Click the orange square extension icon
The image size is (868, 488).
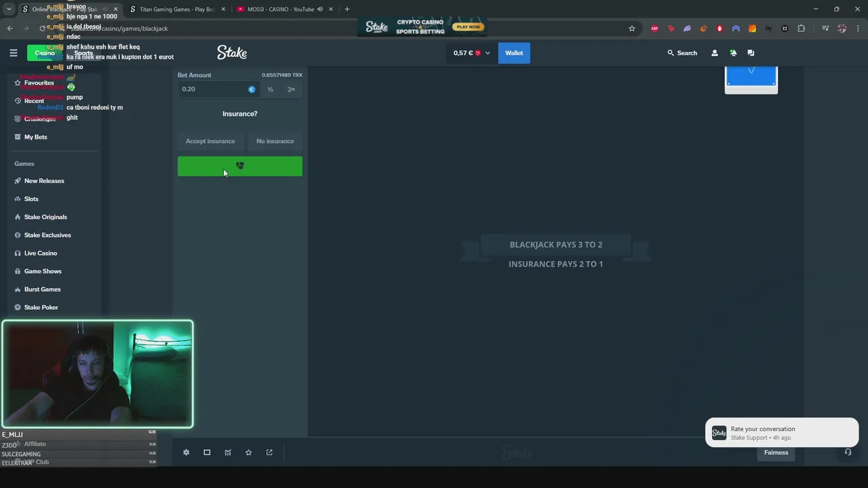(752, 28)
